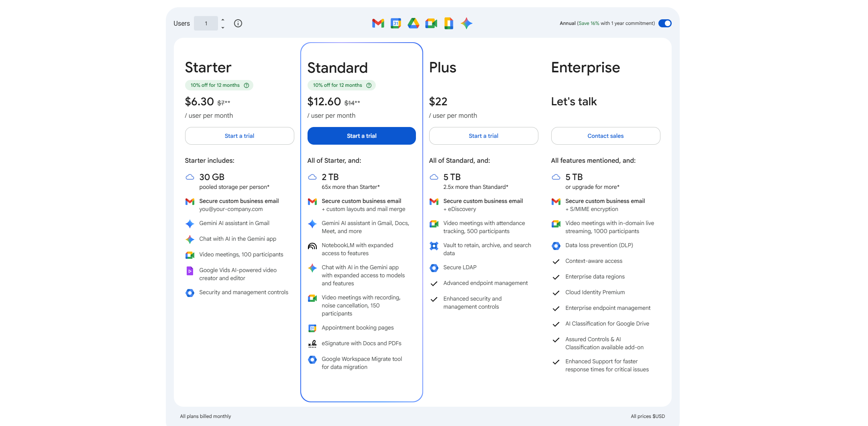
Task: Click the '10% off for 12 months' Standard badge
Action: coord(342,85)
